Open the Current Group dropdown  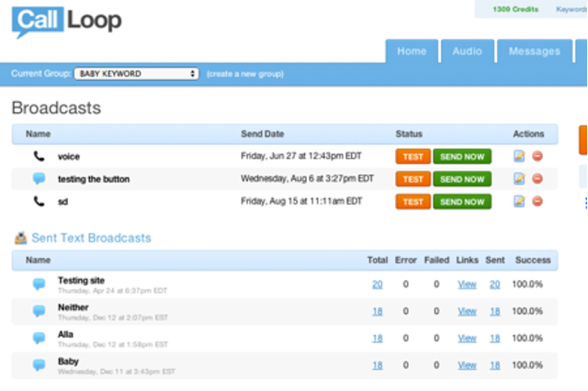[136, 73]
